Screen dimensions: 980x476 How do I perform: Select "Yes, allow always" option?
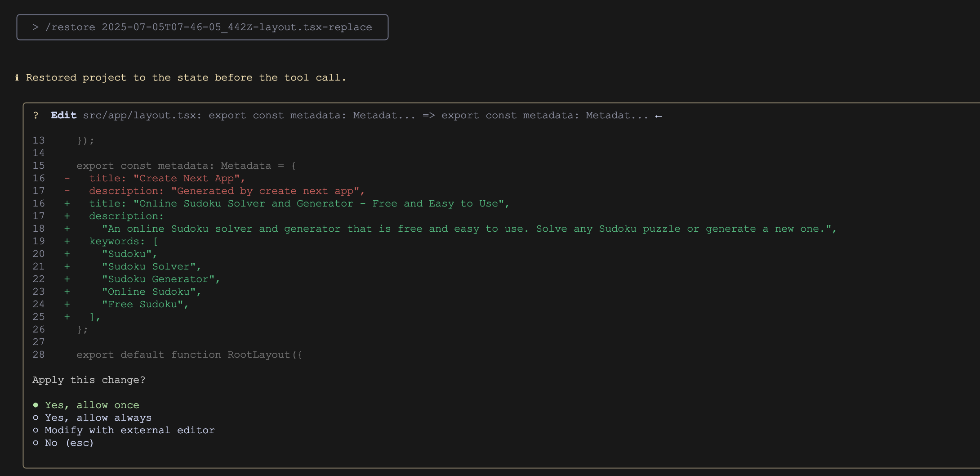93,418
